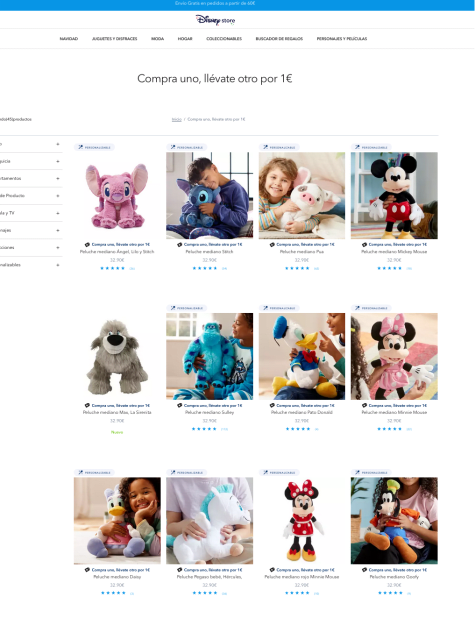Select the Pegaso bebé plush image

tap(210, 521)
